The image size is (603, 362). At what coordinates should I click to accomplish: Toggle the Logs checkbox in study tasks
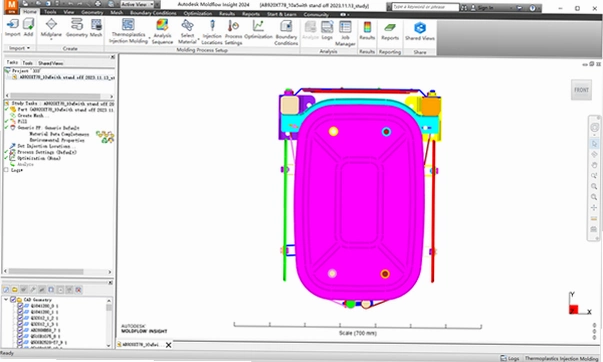click(x=6, y=170)
